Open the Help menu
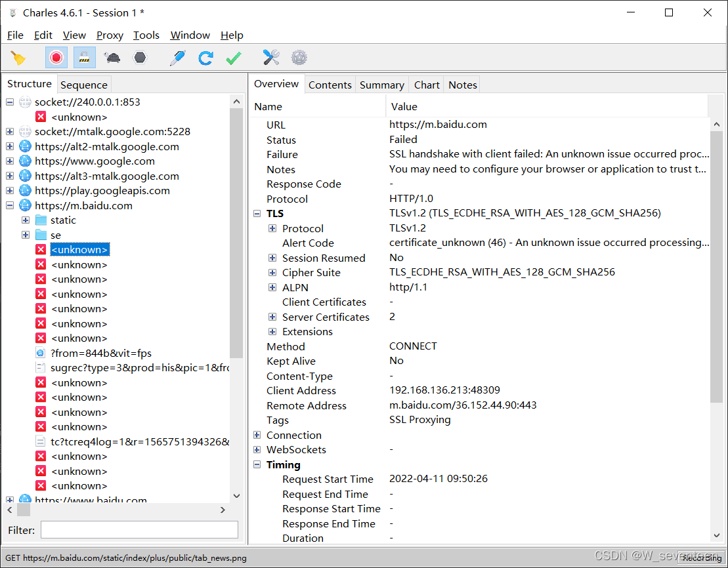 (232, 35)
